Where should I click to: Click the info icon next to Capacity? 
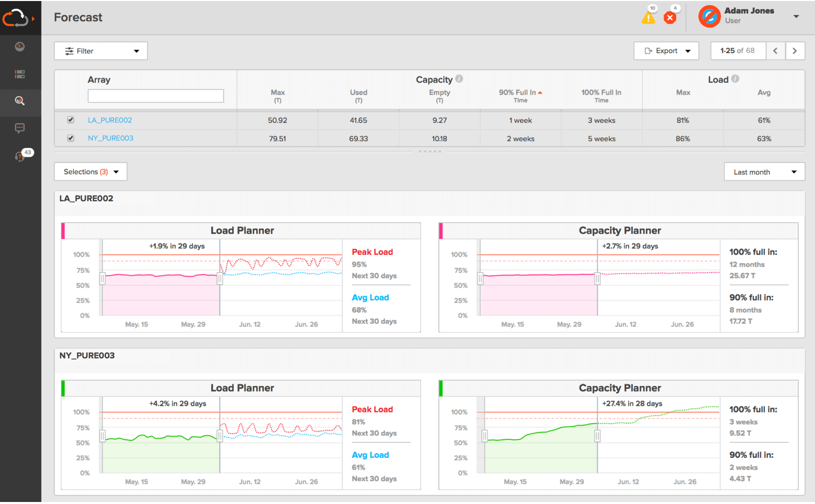[x=459, y=79]
